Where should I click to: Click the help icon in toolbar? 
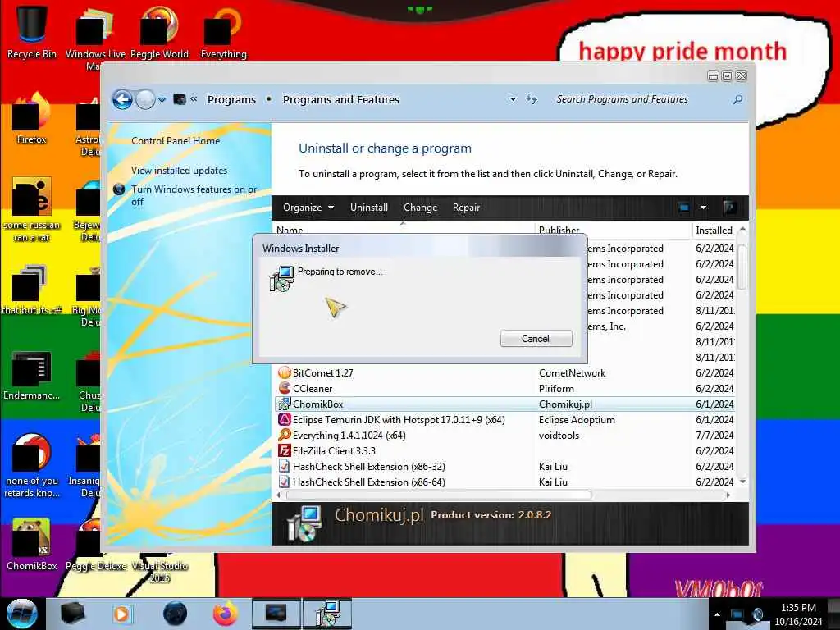pyautogui.click(x=729, y=208)
